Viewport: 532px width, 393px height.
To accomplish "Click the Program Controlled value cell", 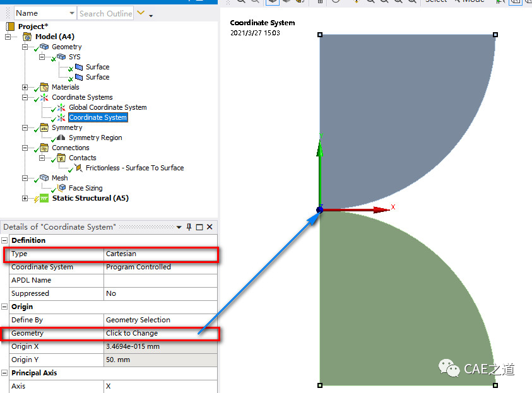I will [x=160, y=267].
